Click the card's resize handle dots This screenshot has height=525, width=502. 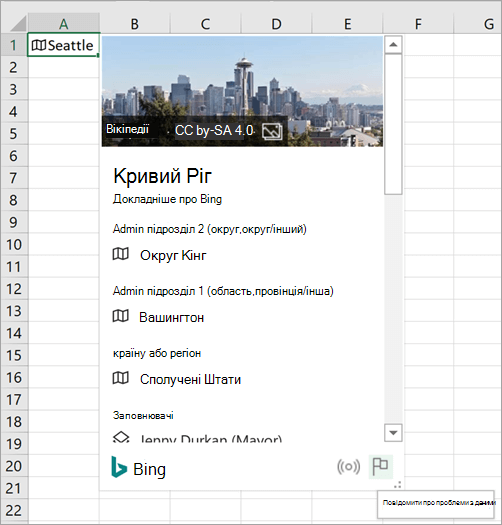pyautogui.click(x=398, y=484)
